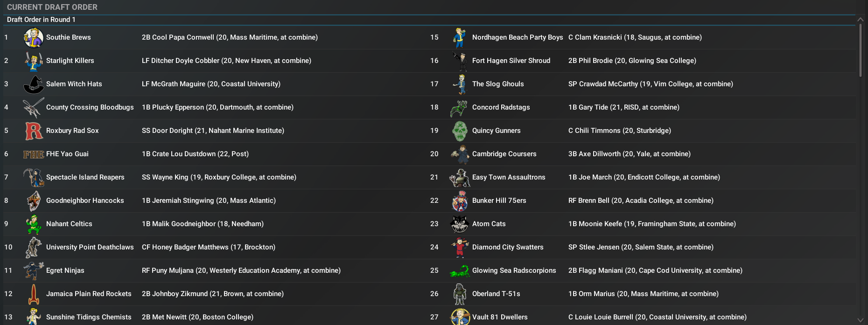
Task: Click the Glowing Sea Radscorpions scorpion logo
Action: point(460,271)
